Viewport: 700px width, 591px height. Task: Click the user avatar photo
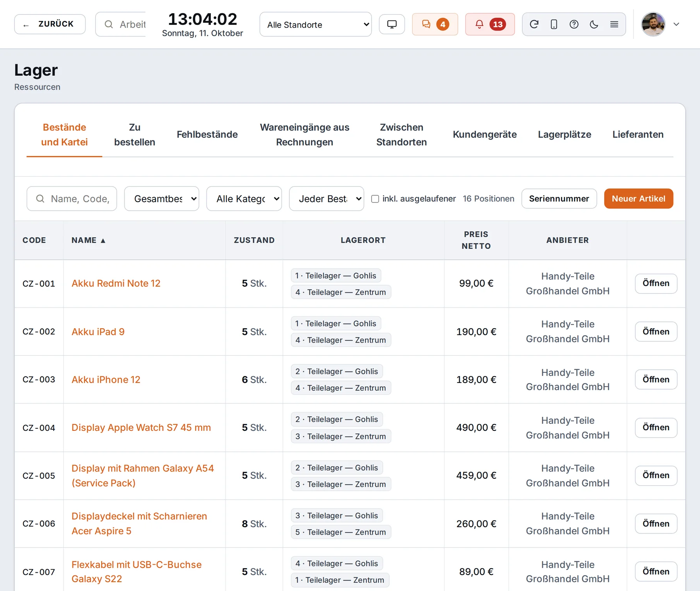coord(653,24)
